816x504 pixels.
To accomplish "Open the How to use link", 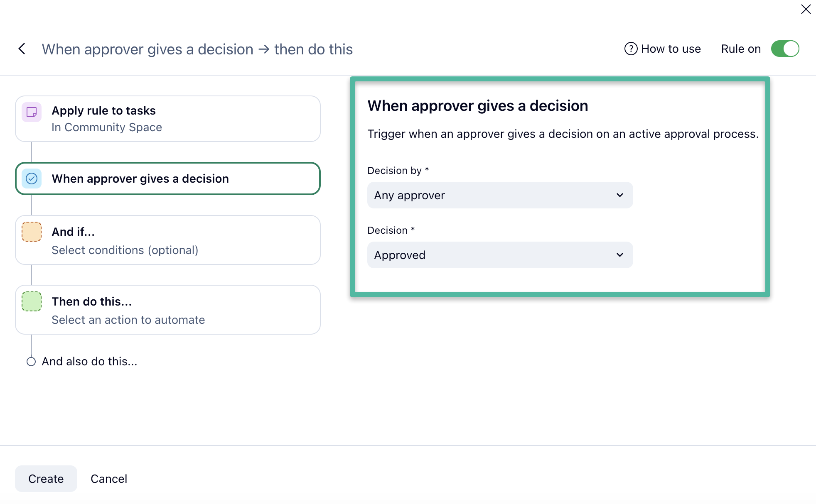I will coord(671,49).
